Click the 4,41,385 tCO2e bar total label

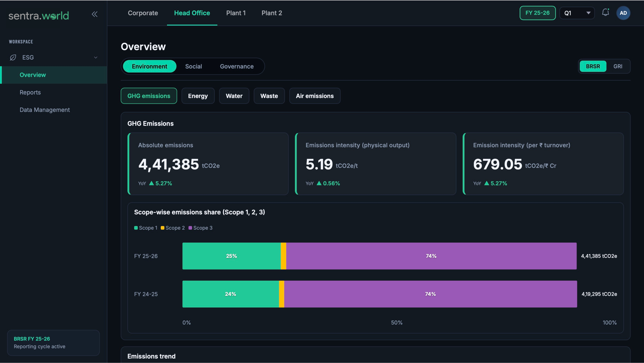[x=599, y=256]
